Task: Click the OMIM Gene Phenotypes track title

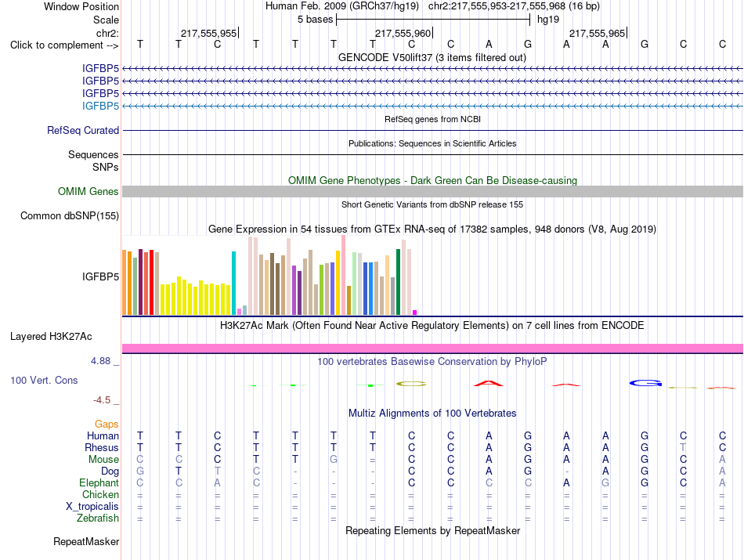Action: tap(433, 180)
